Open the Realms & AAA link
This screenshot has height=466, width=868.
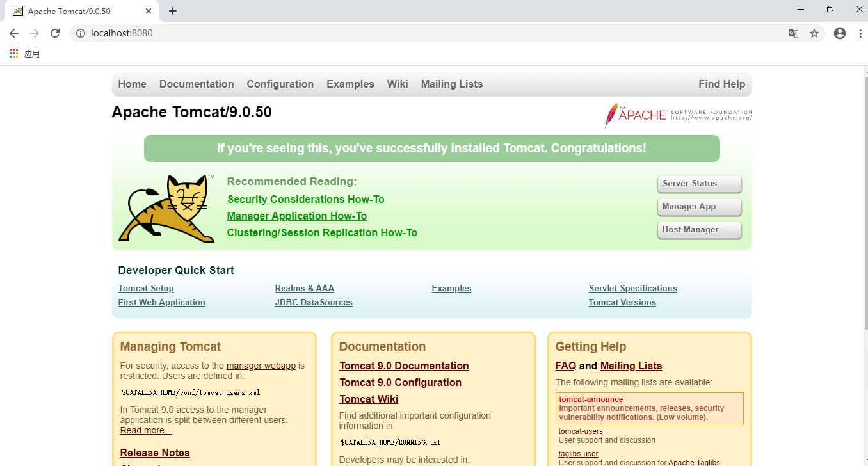pos(305,288)
